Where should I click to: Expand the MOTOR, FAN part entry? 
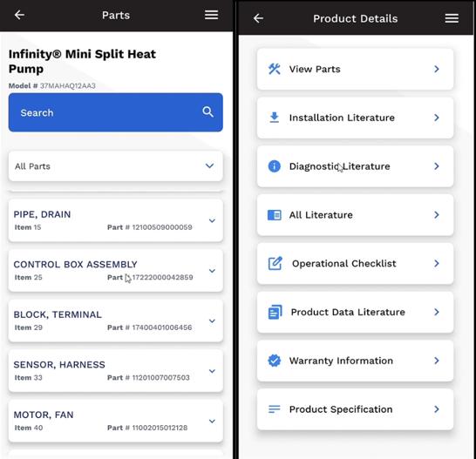pyautogui.click(x=116, y=421)
